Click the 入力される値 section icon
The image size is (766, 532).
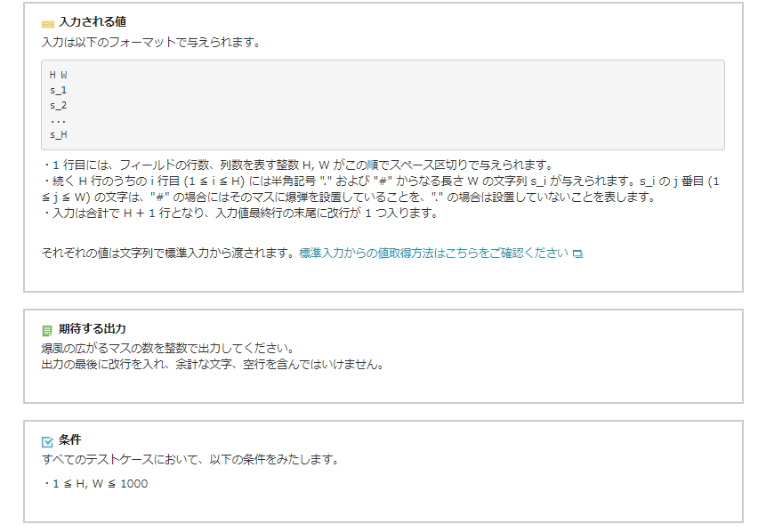click(x=48, y=23)
